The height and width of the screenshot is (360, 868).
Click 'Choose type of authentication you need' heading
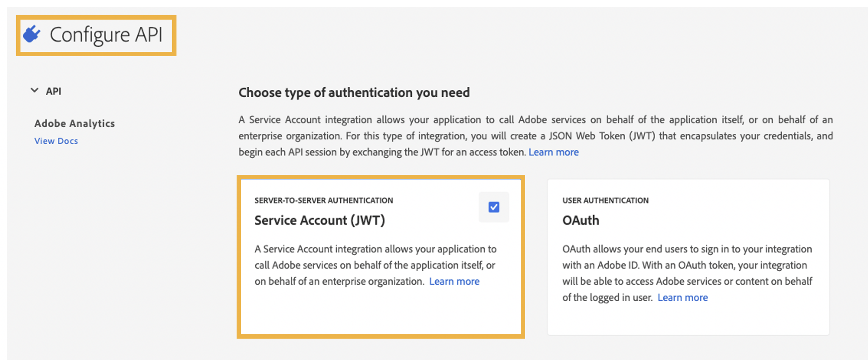(354, 93)
